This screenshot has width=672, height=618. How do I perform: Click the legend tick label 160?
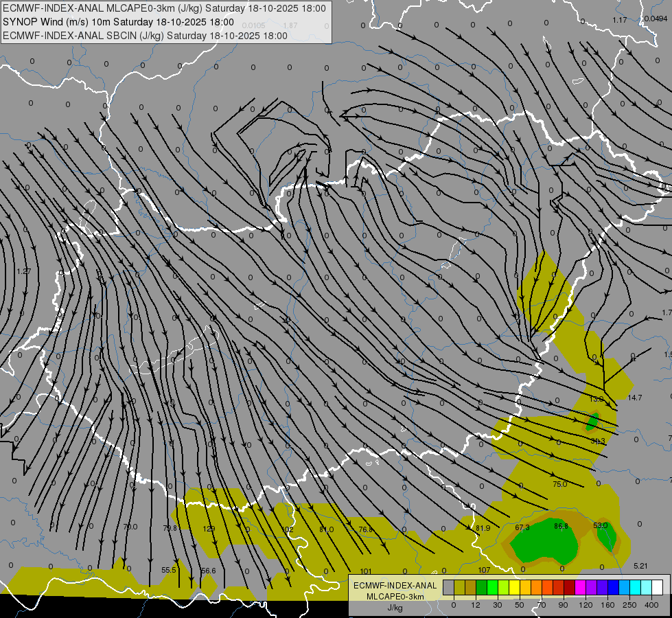(x=607, y=605)
